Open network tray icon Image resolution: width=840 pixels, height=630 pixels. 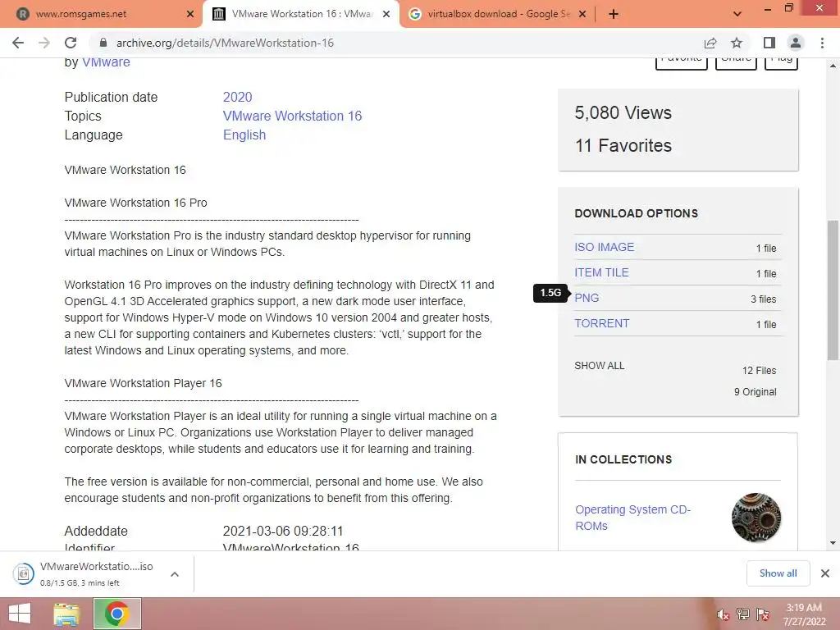[x=742, y=614]
